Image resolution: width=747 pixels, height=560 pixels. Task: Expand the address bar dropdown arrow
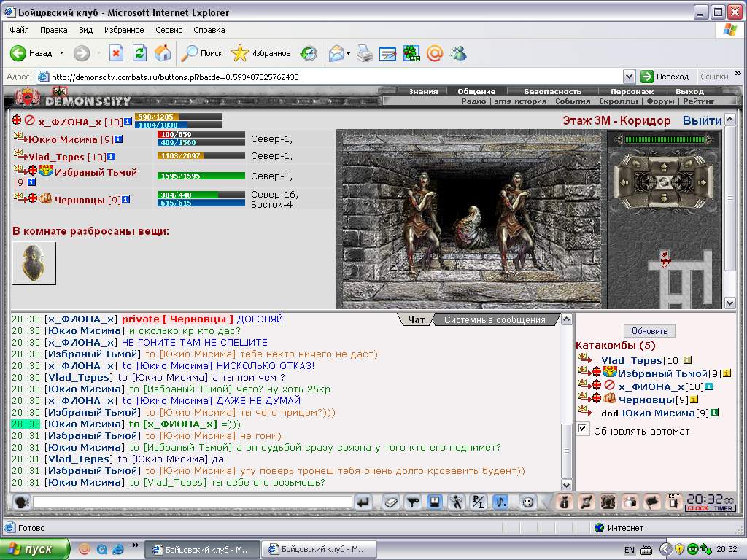(x=629, y=77)
